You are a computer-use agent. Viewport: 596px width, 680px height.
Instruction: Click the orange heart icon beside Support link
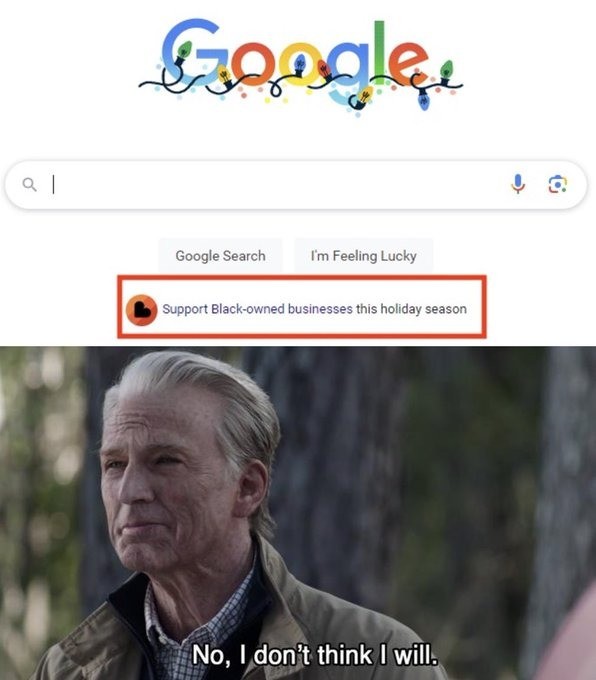(x=141, y=310)
